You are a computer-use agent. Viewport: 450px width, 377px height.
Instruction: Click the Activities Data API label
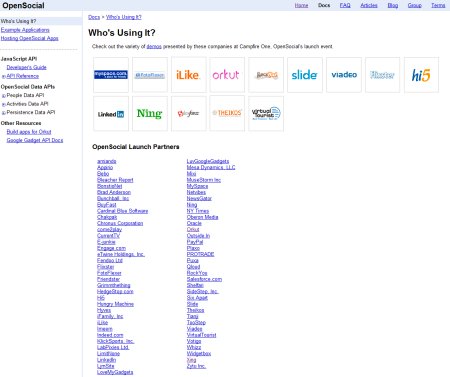[x=27, y=104]
